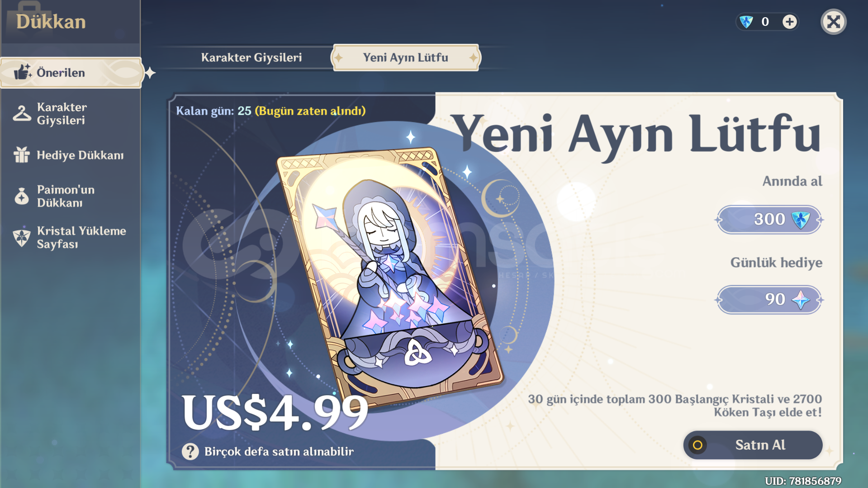Click the question mark help icon

click(190, 451)
